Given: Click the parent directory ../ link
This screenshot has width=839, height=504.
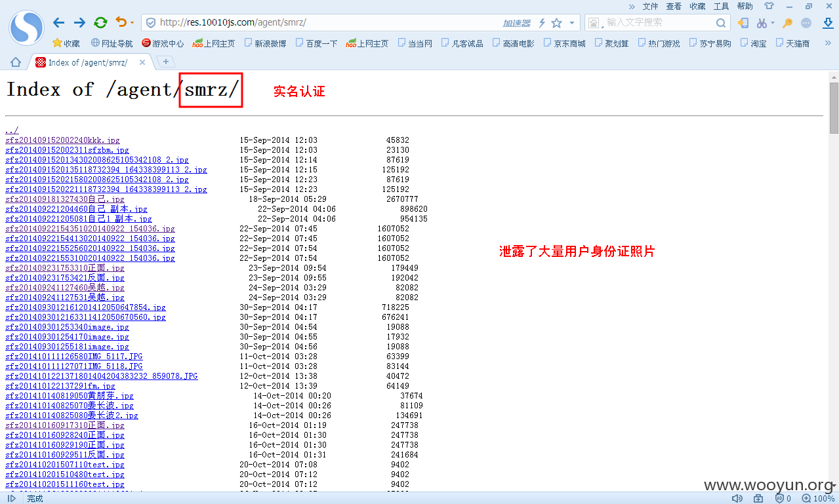Looking at the screenshot, I should 12,130.
